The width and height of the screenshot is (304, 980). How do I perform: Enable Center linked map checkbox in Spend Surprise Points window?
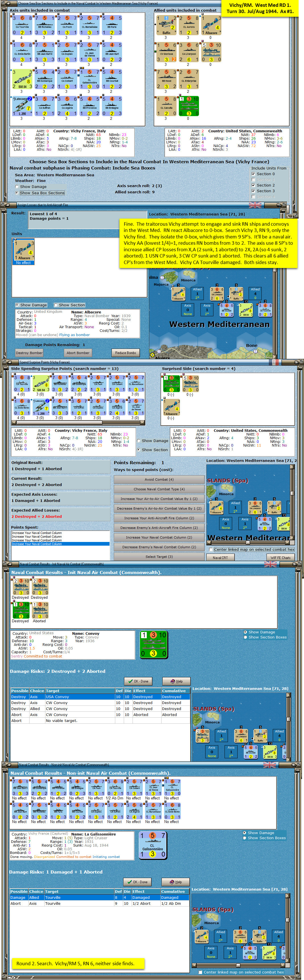[211, 549]
